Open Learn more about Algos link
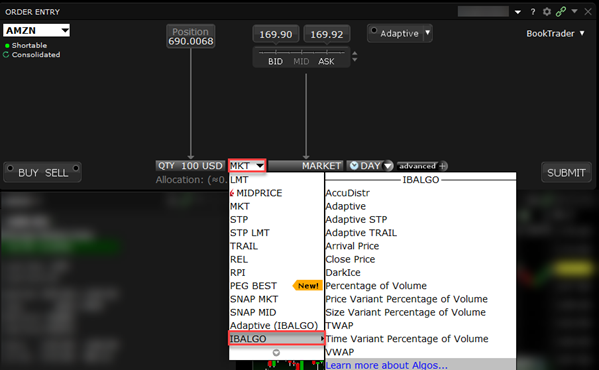599x370 pixels. [386, 365]
